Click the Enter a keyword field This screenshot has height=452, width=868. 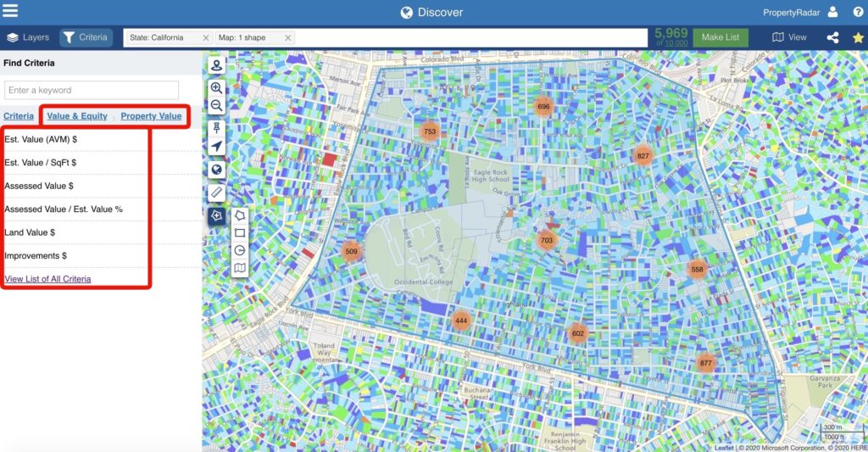[92, 90]
